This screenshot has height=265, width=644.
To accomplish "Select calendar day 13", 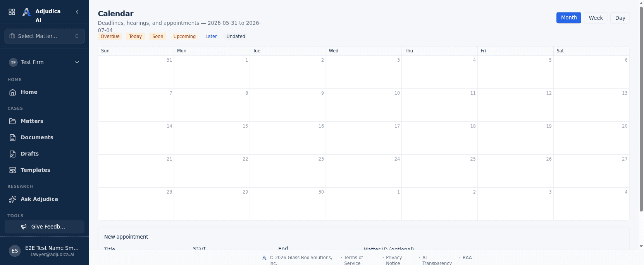I will 591,105.
